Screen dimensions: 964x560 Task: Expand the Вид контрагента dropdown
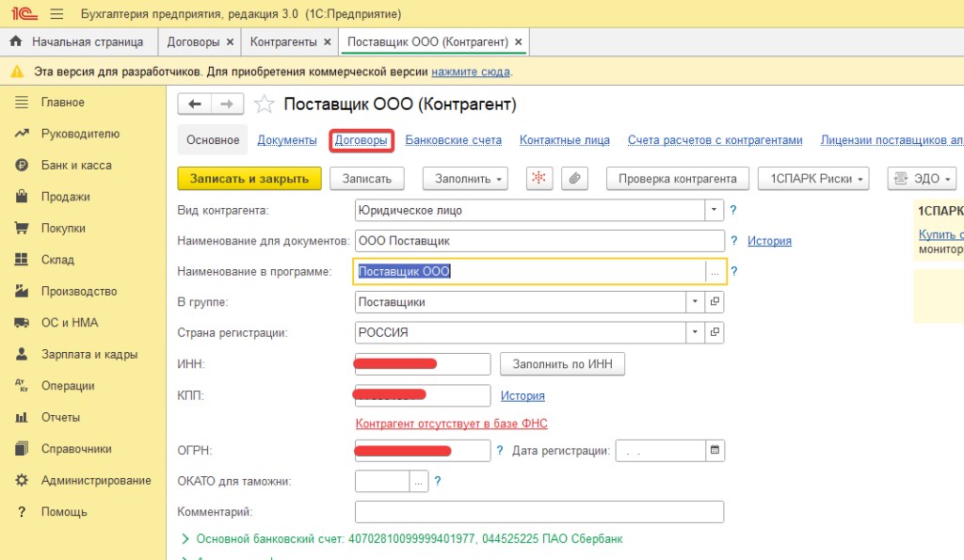tap(715, 211)
